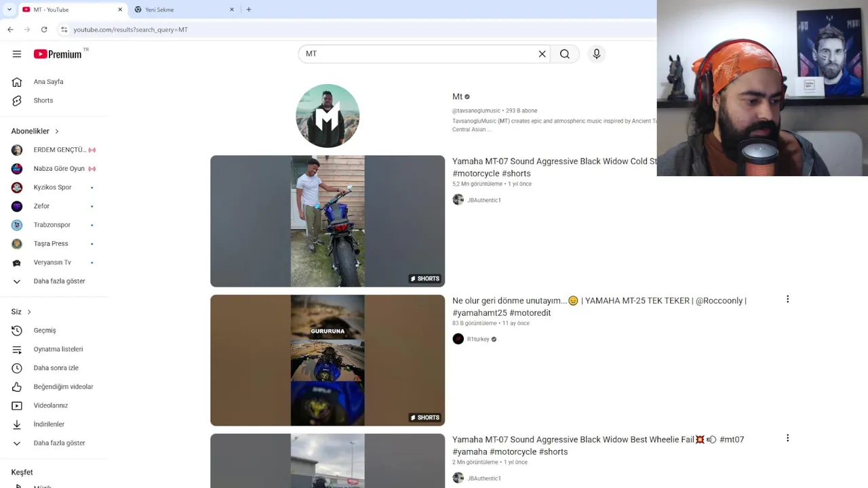Screen dimensions: 868x488
Task: Open a new browser tab with plus
Action: click(x=249, y=9)
